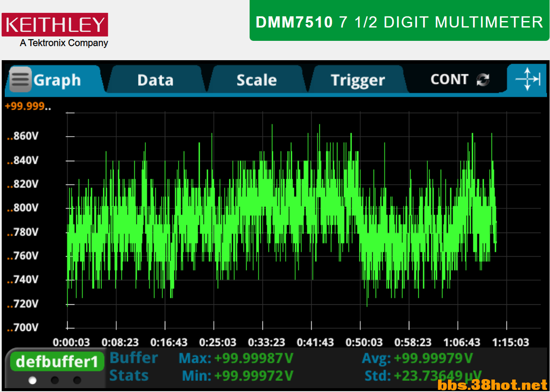
Task: Select the last page indicator dot
Action: pyautogui.click(x=77, y=380)
